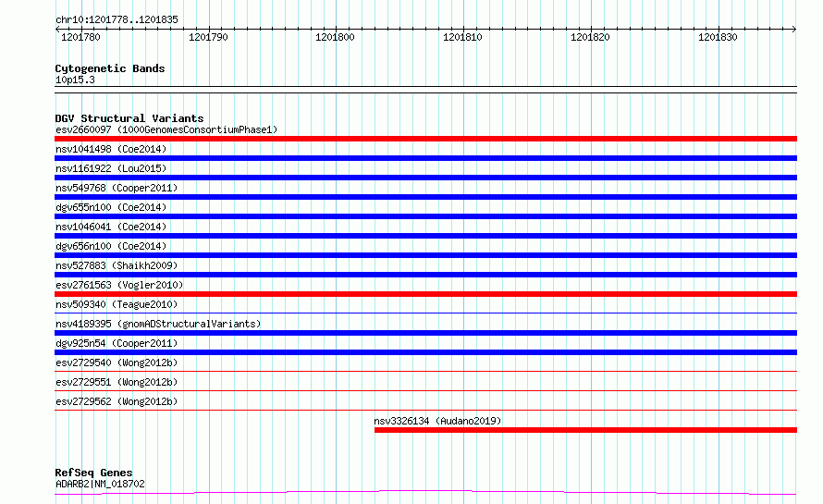
Task: Click ruler position 1201800
Action: click(x=335, y=37)
